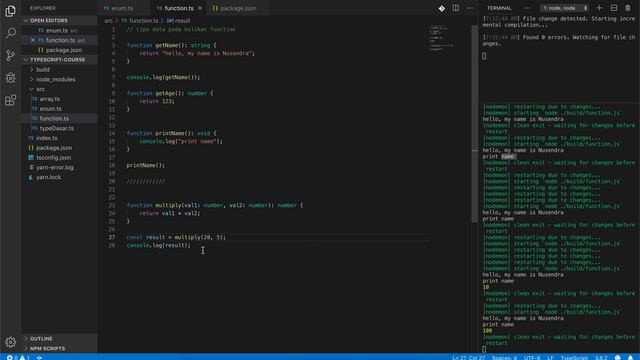
Task: Select the TERMINAL panel tab
Action: [x=499, y=8]
